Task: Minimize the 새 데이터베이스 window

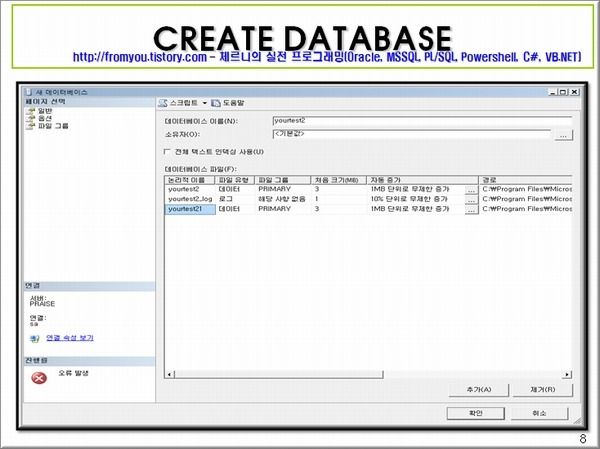Action: tap(552, 92)
